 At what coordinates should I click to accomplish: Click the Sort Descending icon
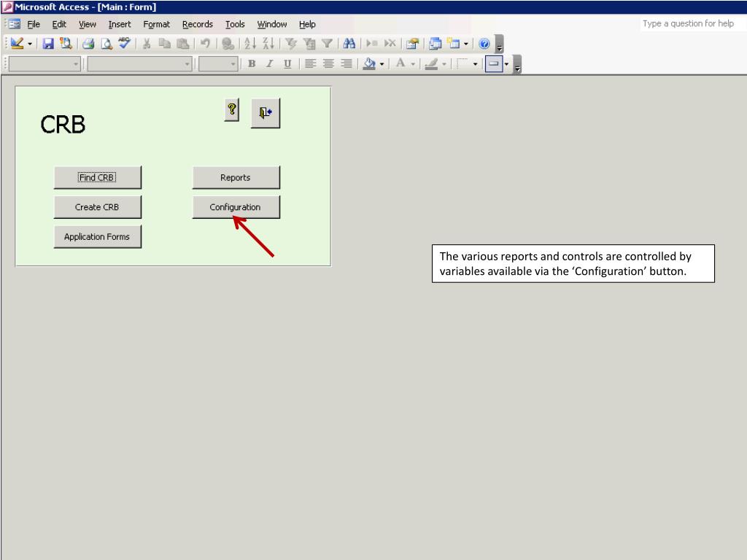pos(268,44)
